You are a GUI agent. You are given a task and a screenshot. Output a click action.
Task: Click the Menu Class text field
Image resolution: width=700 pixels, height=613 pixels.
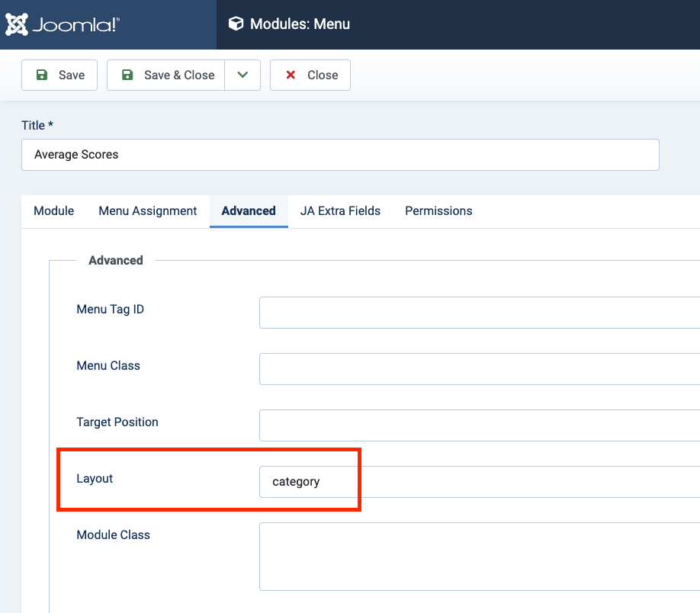pyautogui.click(x=479, y=369)
